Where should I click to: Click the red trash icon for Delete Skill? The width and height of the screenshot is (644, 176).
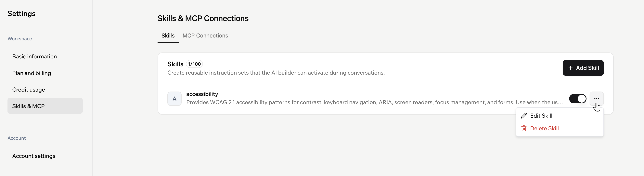524,128
